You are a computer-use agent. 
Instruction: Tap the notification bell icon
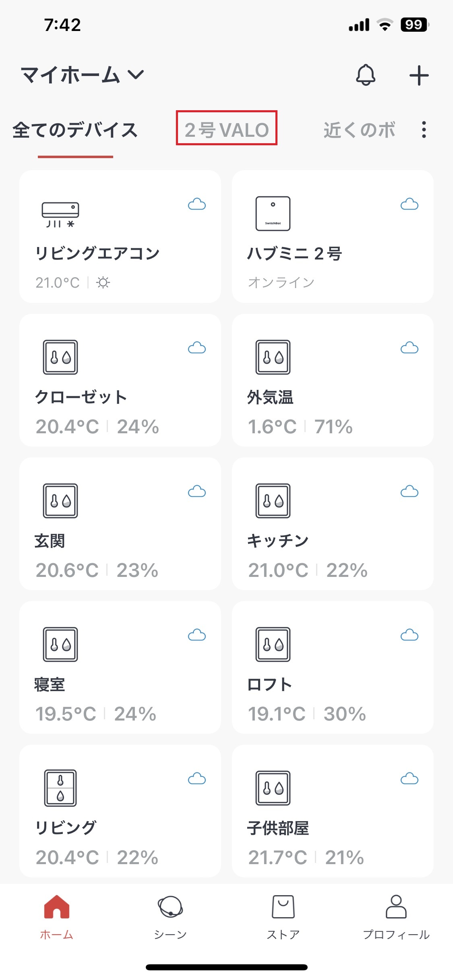pos(366,75)
